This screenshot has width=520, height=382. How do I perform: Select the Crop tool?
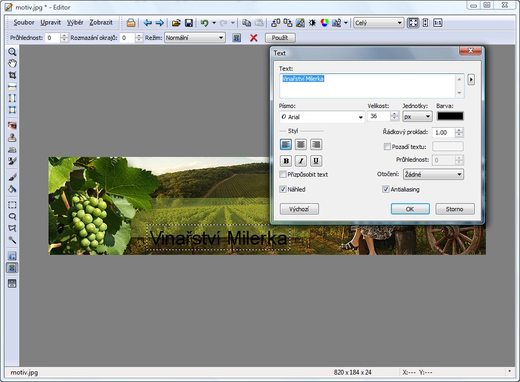coord(12,75)
